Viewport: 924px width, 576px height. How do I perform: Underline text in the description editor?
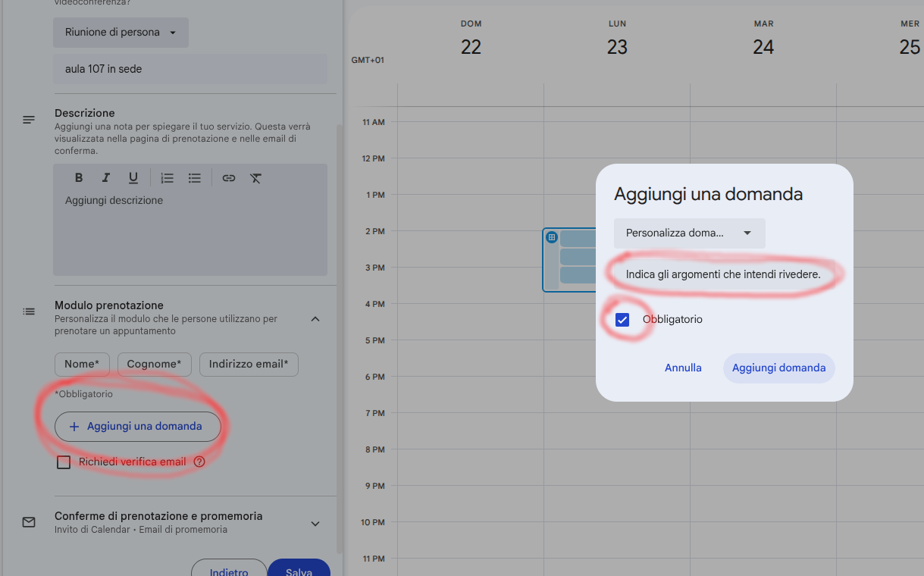point(133,178)
